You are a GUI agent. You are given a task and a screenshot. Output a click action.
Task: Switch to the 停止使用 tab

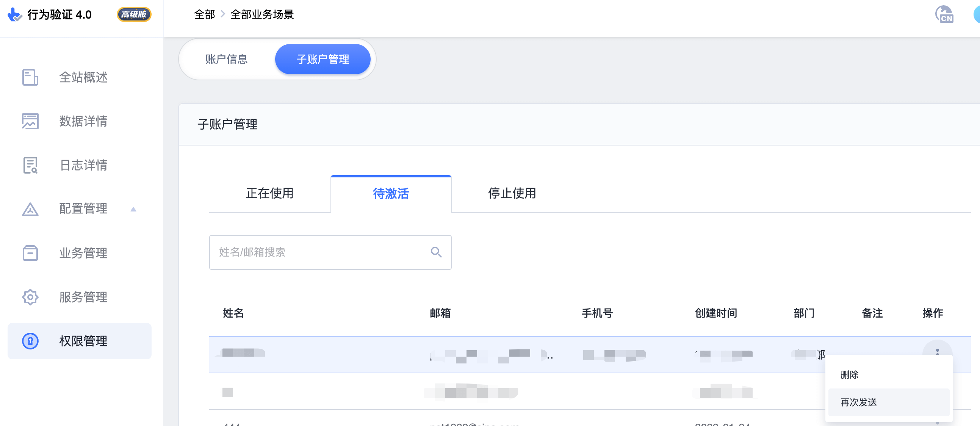(511, 194)
